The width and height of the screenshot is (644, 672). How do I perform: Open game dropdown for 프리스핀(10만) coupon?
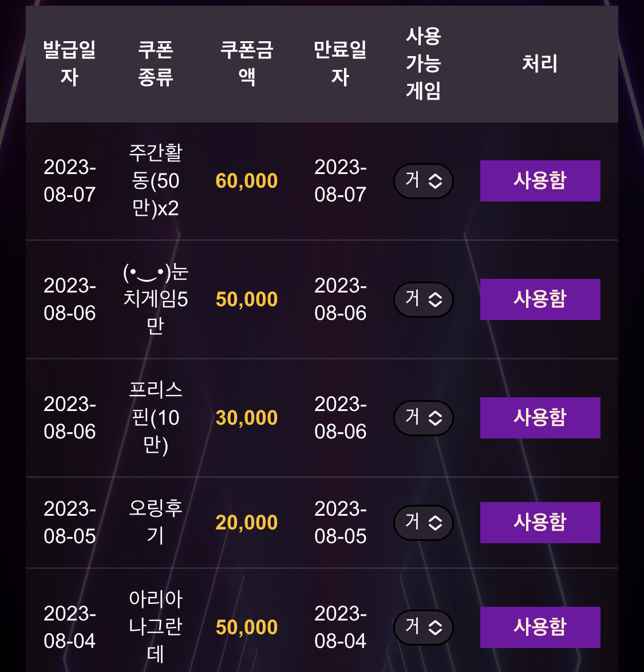click(x=424, y=418)
